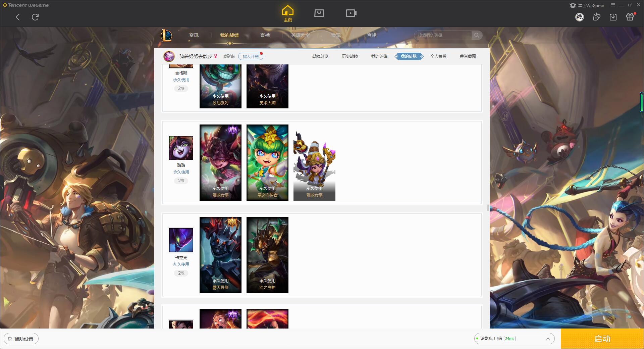
Task: Open the 奥术大师 skin card
Action: (267, 86)
